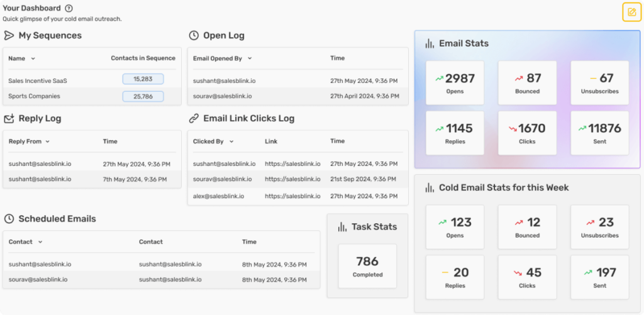Screen dimensions: 644x315
Task: Click the 2987 Opens stat card
Action: (455, 83)
